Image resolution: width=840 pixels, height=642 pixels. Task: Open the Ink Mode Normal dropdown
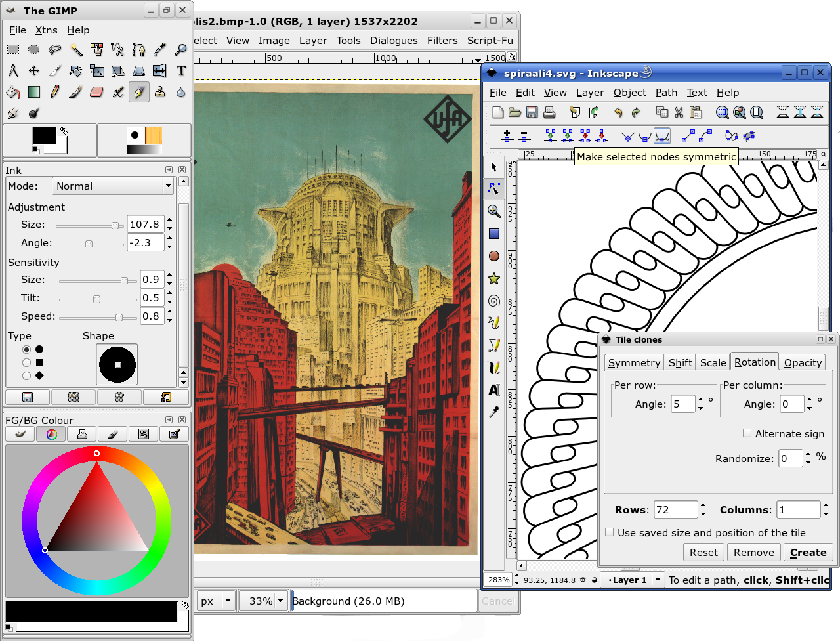pos(112,186)
